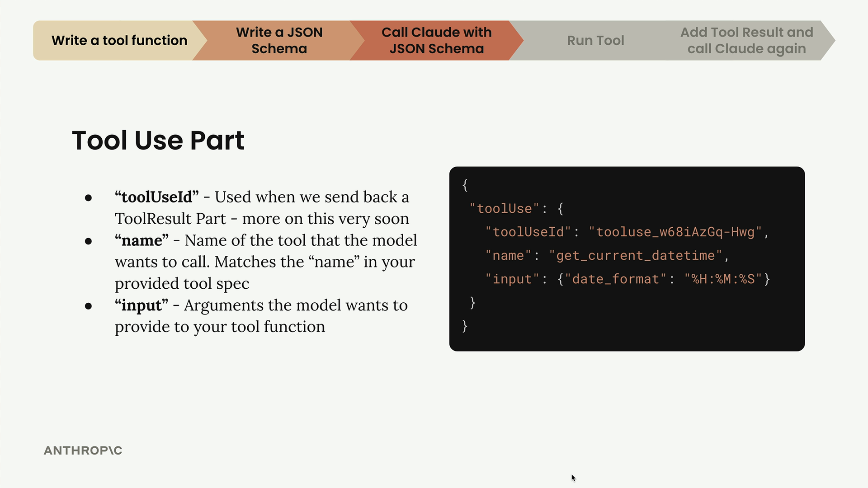Select 'Add Tool Result and call Claude again' step

click(746, 41)
